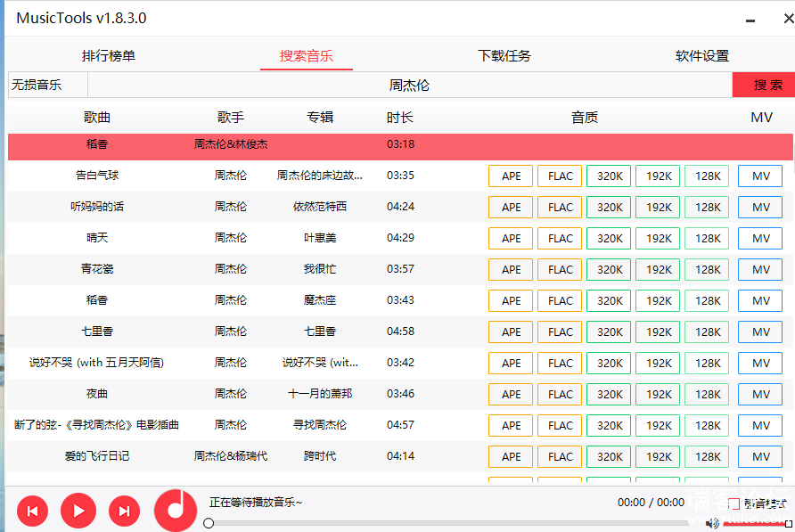Download 七里香 in APE quality
Viewport: 795px width, 532px height.
[511, 331]
